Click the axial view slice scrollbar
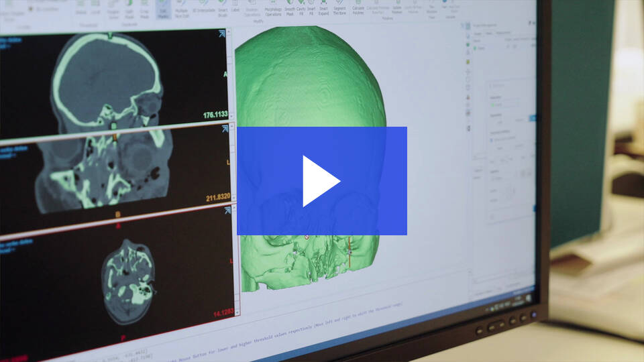 click(x=235, y=259)
